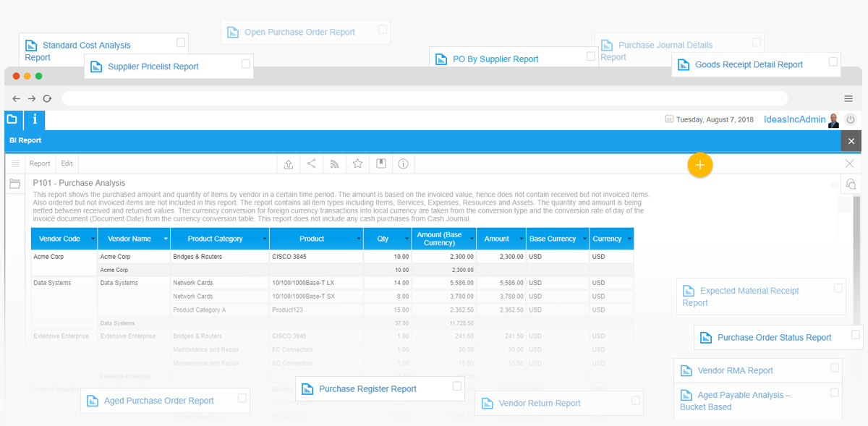The height and width of the screenshot is (426, 868).
Task: Click the IdeasIncAdmin user name
Action: click(794, 120)
